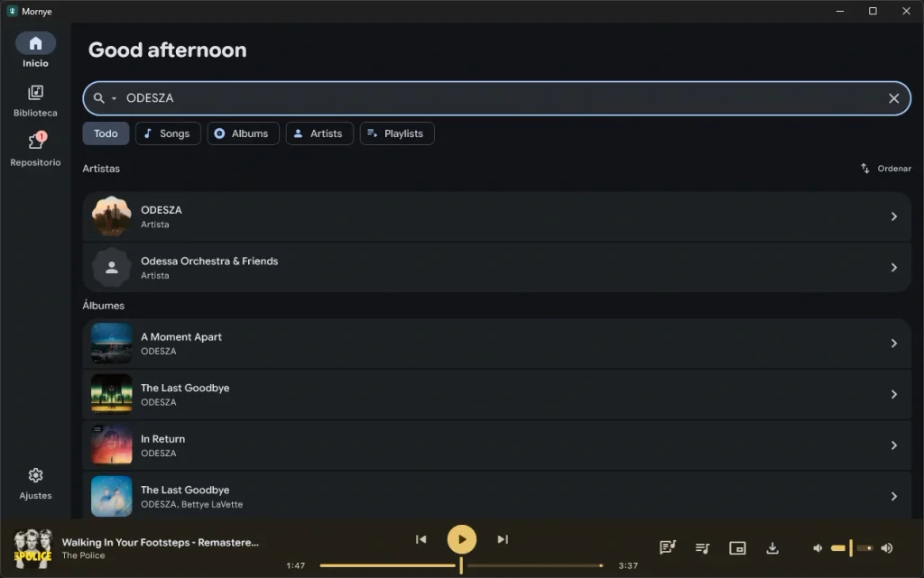Click A Moment Apart album cover
The width and height of the screenshot is (924, 578).
pos(111,344)
